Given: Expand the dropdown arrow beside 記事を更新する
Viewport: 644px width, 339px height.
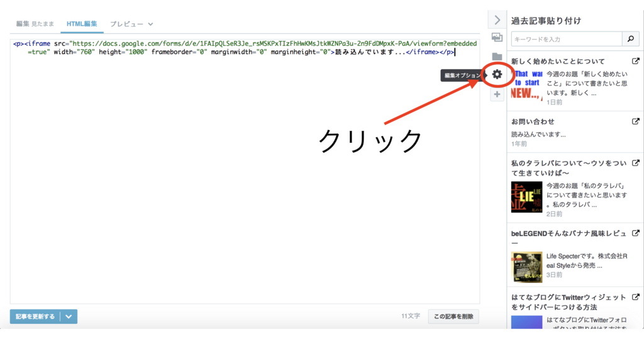Looking at the screenshot, I should pyautogui.click(x=69, y=316).
